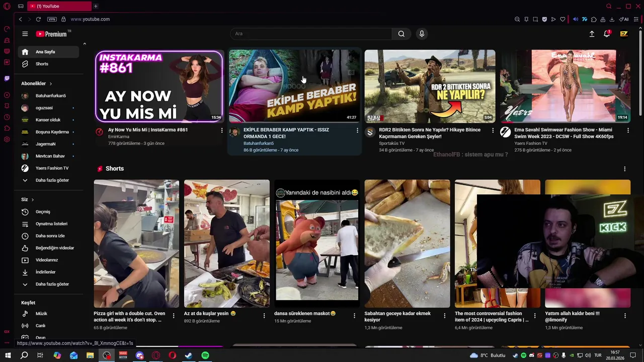Expand Daha fazla göster under İndirilenler
Image resolution: width=644 pixels, height=362 pixels.
click(x=48, y=284)
